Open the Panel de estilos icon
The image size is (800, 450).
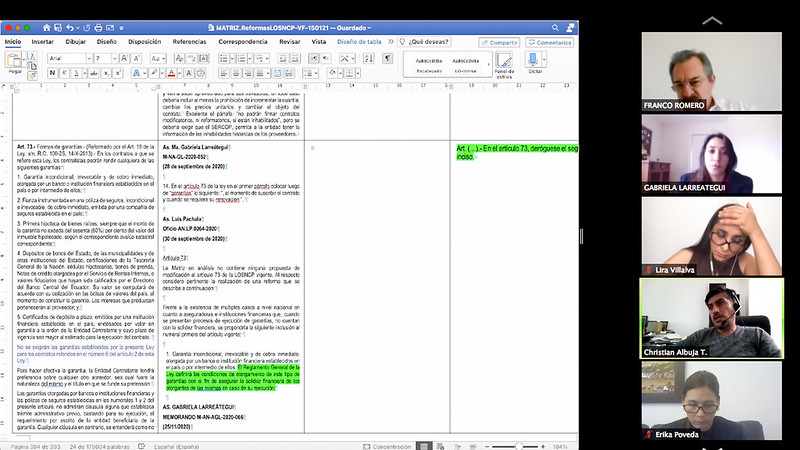click(504, 60)
